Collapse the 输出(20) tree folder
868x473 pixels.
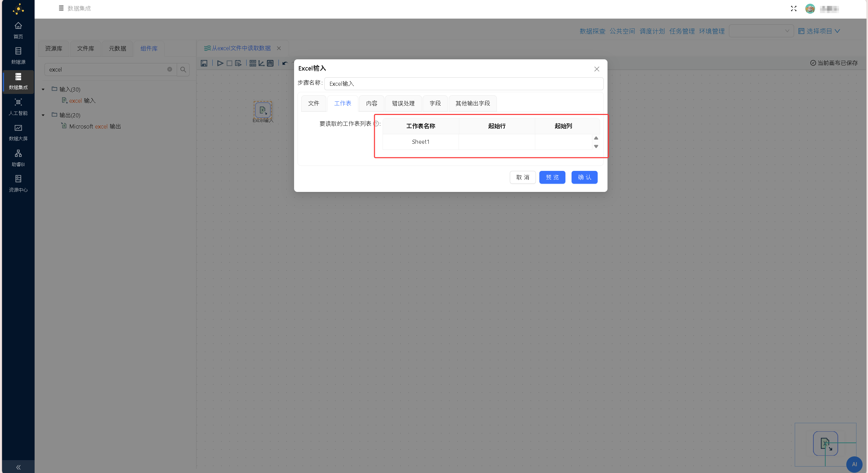tap(43, 115)
